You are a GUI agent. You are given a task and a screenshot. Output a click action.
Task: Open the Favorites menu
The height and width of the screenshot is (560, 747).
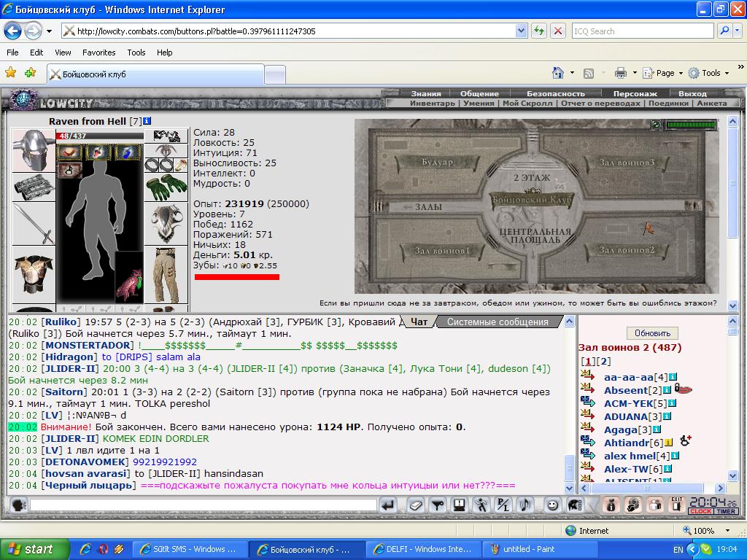click(98, 52)
